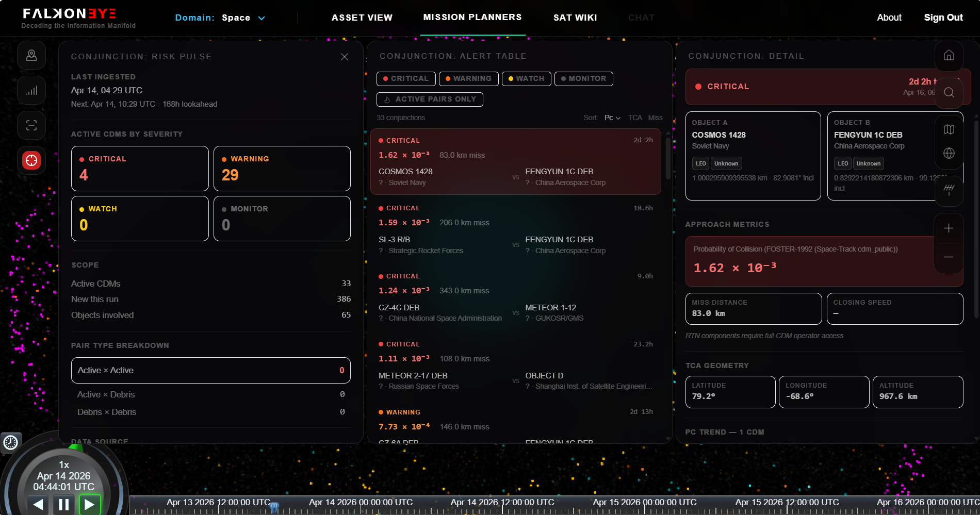980x515 pixels.
Task: Click the home view icon
Action: click(949, 56)
